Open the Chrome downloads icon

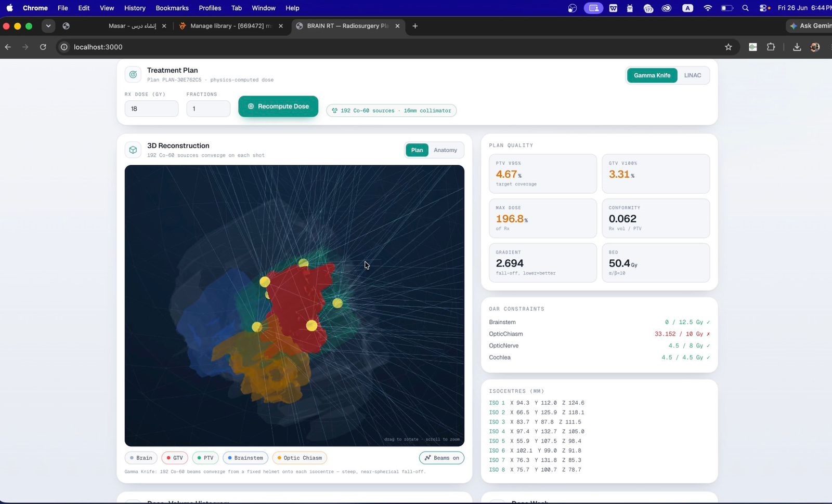pos(797,47)
